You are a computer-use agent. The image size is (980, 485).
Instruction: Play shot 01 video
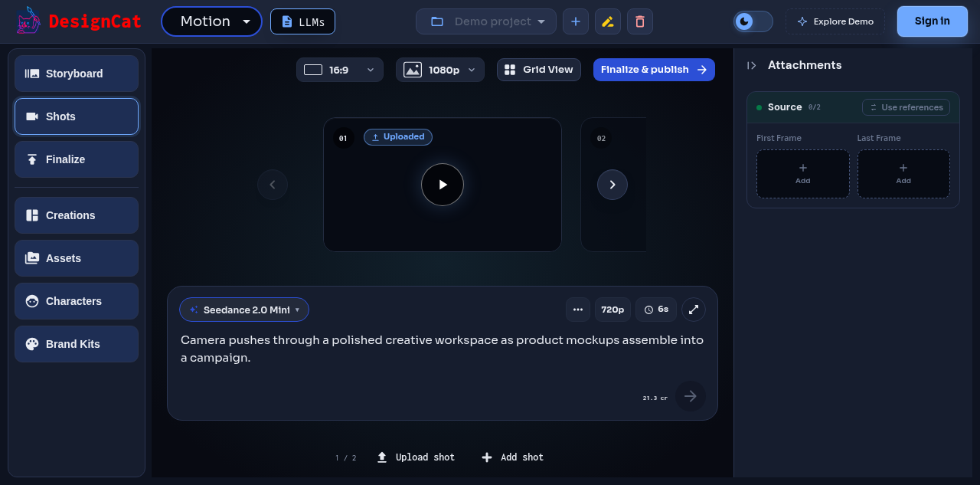tap(443, 185)
